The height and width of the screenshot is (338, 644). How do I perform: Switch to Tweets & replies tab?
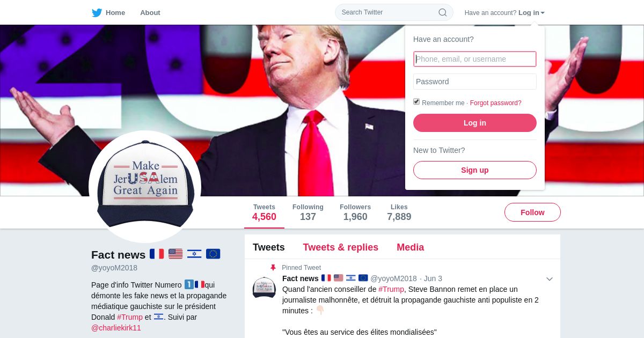point(341,247)
